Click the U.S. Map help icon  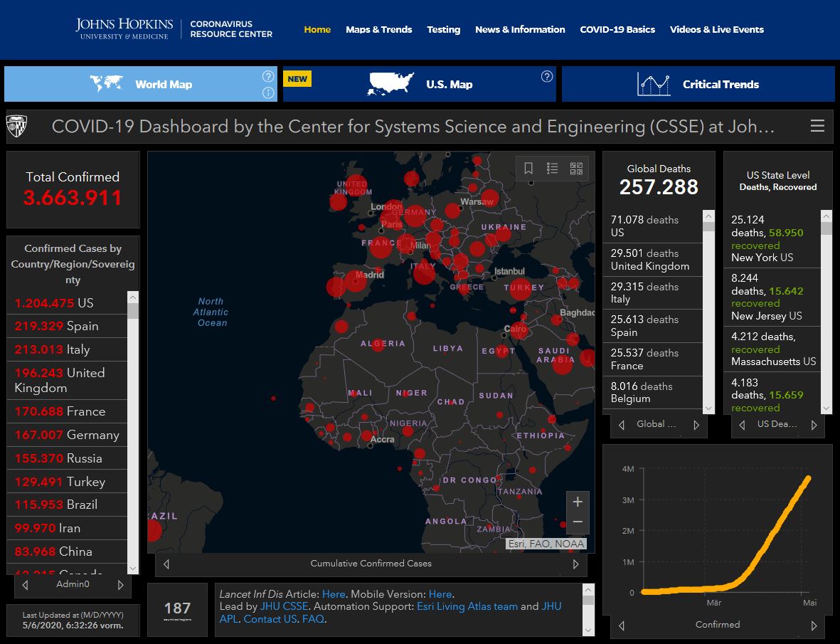point(547,76)
